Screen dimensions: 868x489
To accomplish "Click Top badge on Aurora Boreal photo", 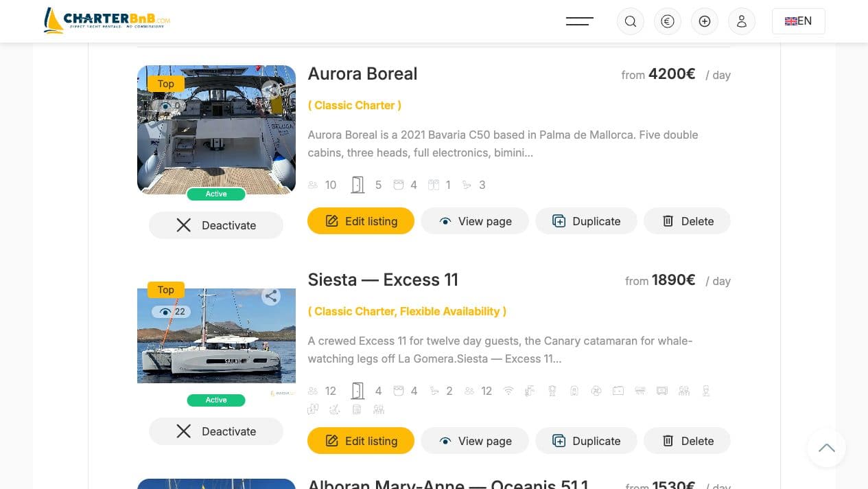I will pyautogui.click(x=166, y=84).
